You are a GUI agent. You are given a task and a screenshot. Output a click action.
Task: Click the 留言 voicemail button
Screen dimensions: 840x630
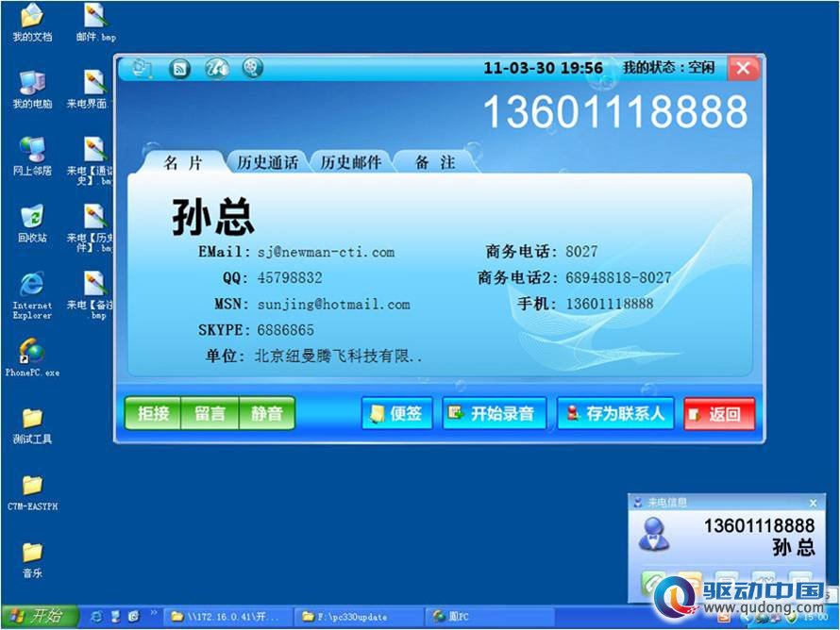tap(210, 413)
